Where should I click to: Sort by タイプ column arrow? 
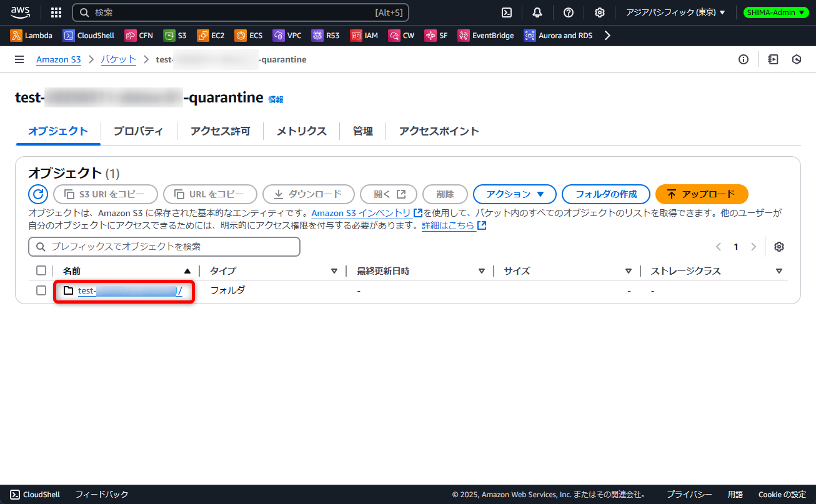pos(334,271)
